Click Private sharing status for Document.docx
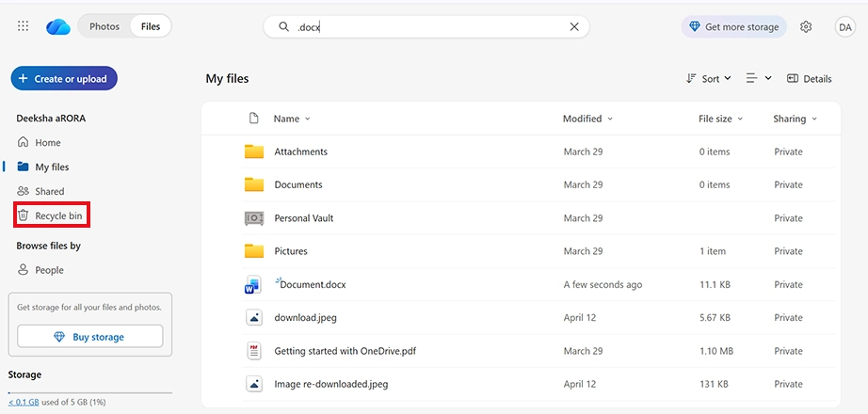The height and width of the screenshot is (414, 868). point(788,284)
